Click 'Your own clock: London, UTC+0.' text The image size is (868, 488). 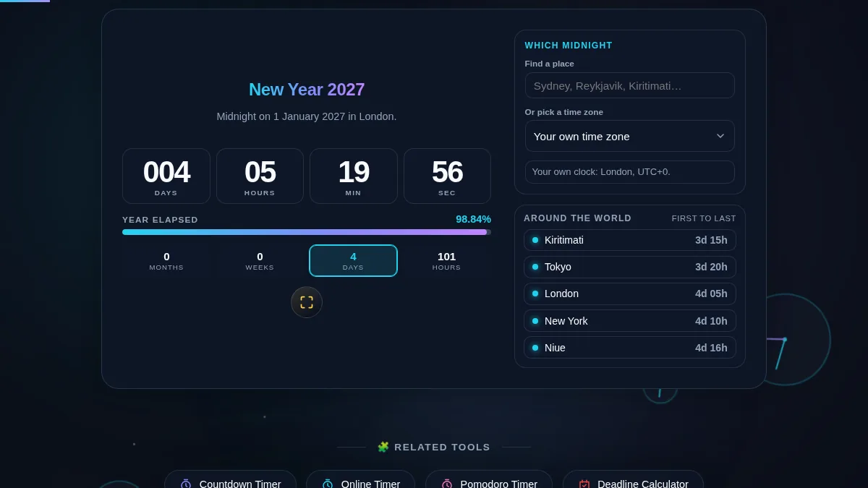point(601,172)
